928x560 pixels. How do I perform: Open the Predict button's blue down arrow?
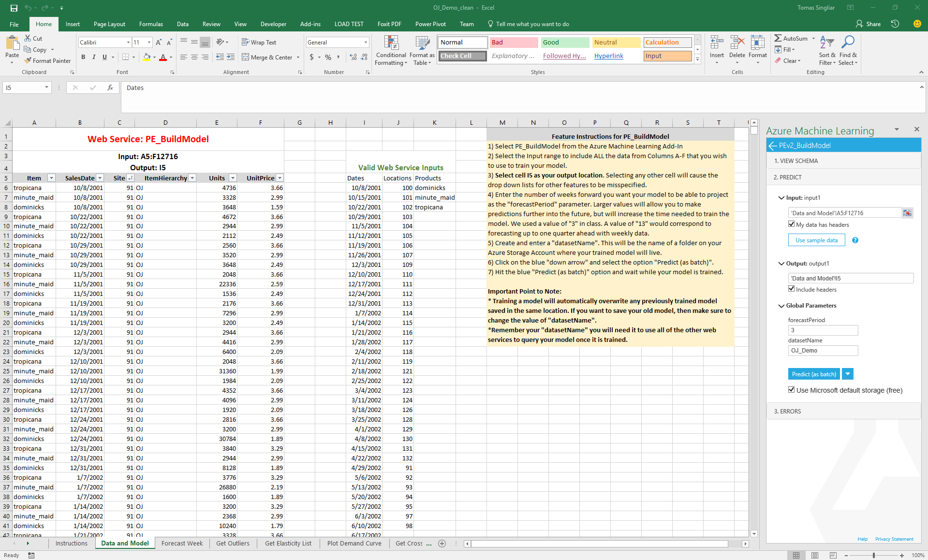[848, 374]
